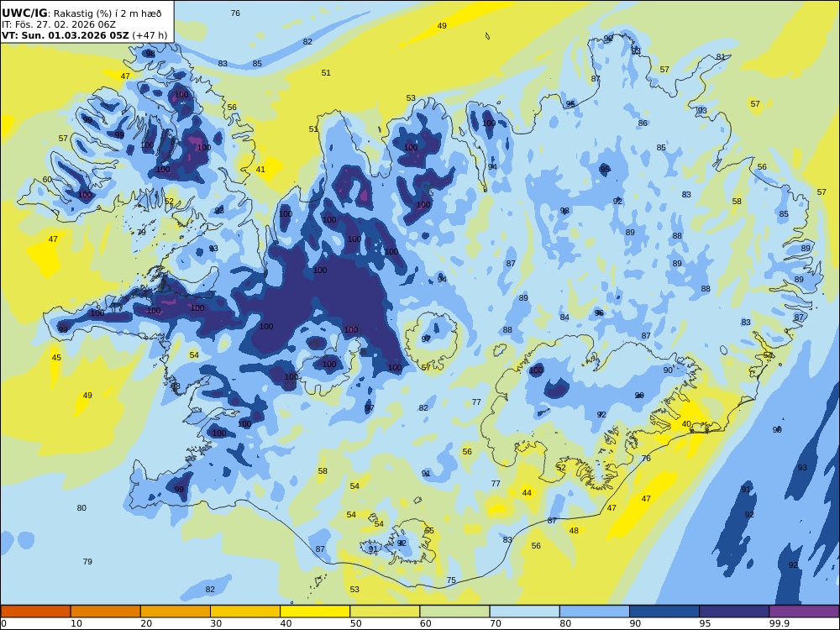This screenshot has width=840, height=630.
Task: Click the '10' legend tick label
Action: point(76,623)
